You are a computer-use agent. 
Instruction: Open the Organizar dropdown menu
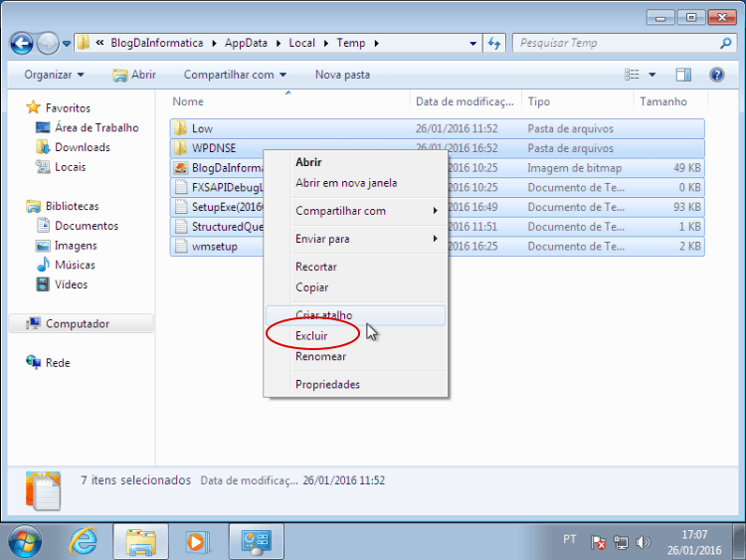(x=55, y=75)
